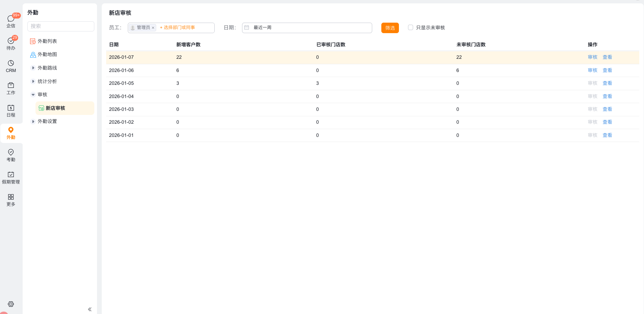Click + 选择部门或同事 link

pyautogui.click(x=177, y=27)
